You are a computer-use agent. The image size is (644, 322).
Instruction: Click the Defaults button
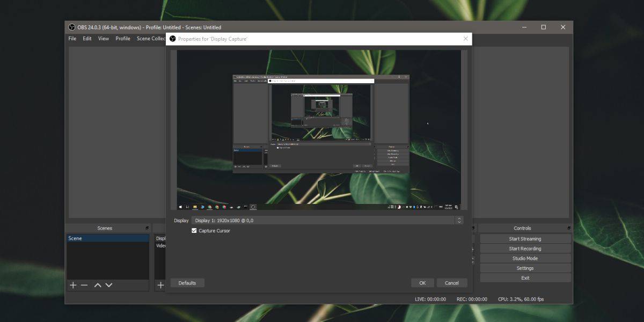187,283
